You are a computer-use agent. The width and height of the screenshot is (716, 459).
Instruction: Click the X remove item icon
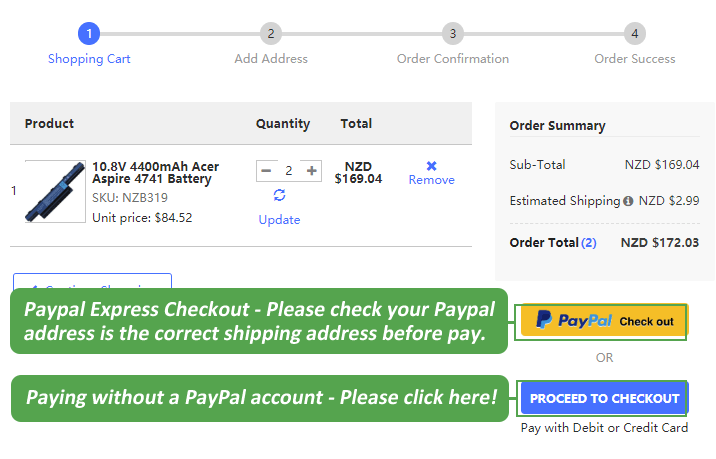(431, 166)
